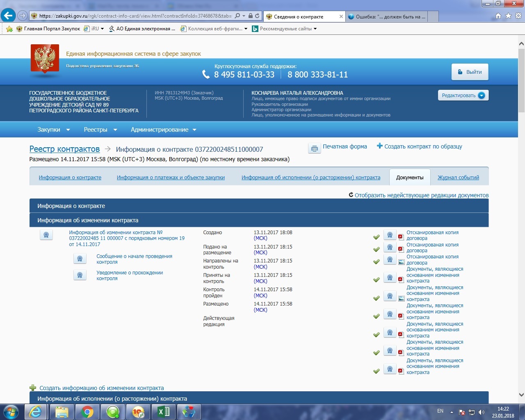Screen dimensions: 525x420
Task: Click the volume icon in system tray
Action: 482,412
